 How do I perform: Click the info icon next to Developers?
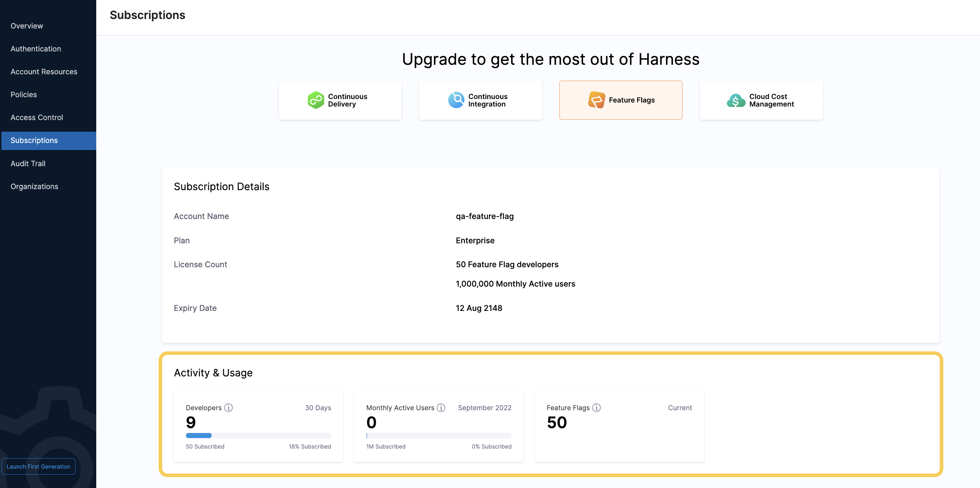click(228, 407)
